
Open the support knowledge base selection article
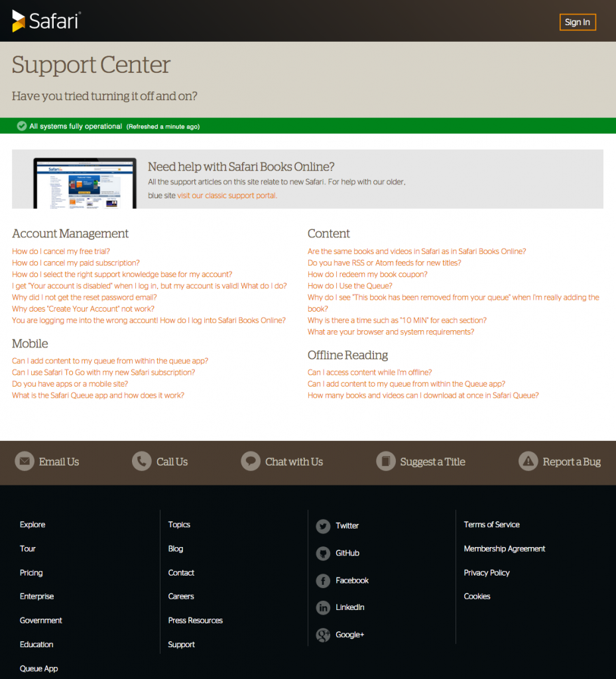click(122, 275)
